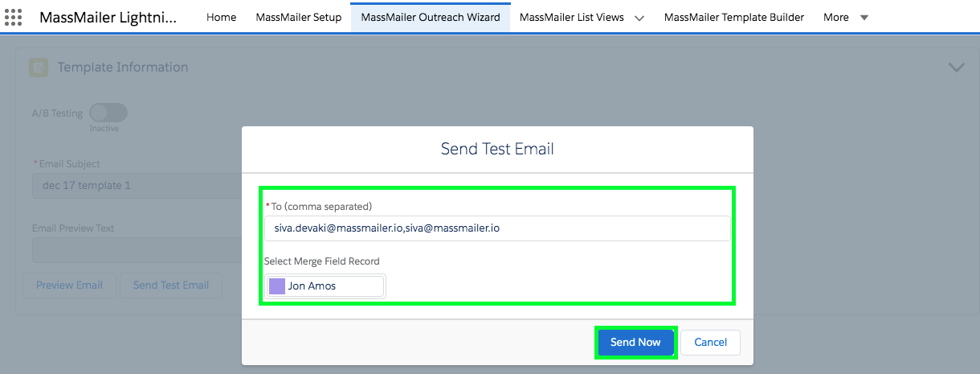
Task: Open the Home tab
Action: click(x=221, y=17)
